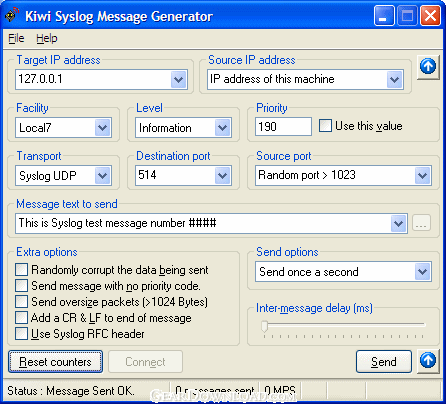This screenshot has width=446, height=404.
Task: Expand the Source port dropdown
Action: coord(422,176)
